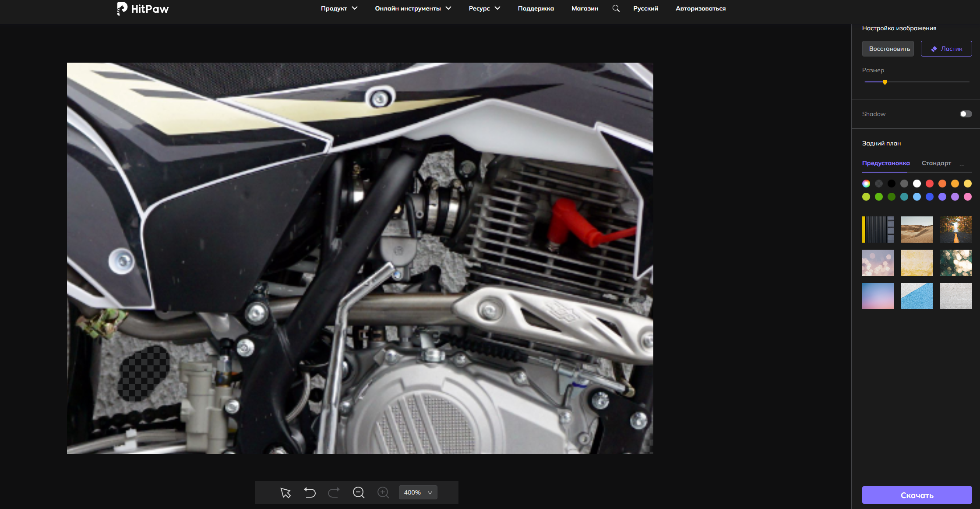Select the blue diagonal background

pos(917,296)
